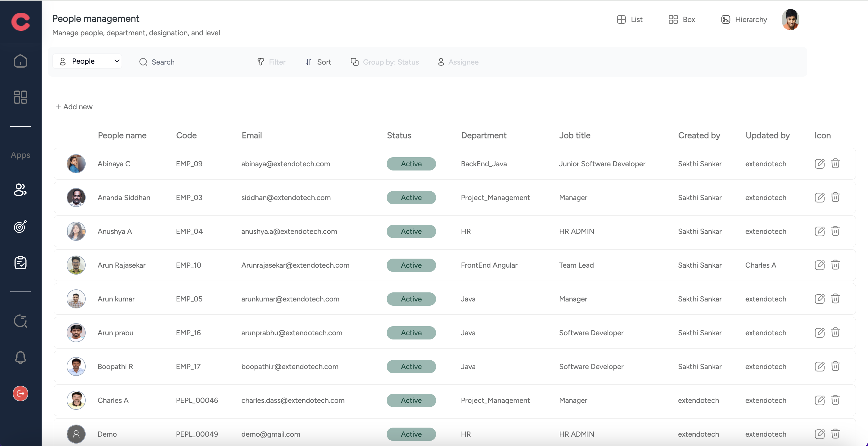Open the Sort option

(318, 62)
